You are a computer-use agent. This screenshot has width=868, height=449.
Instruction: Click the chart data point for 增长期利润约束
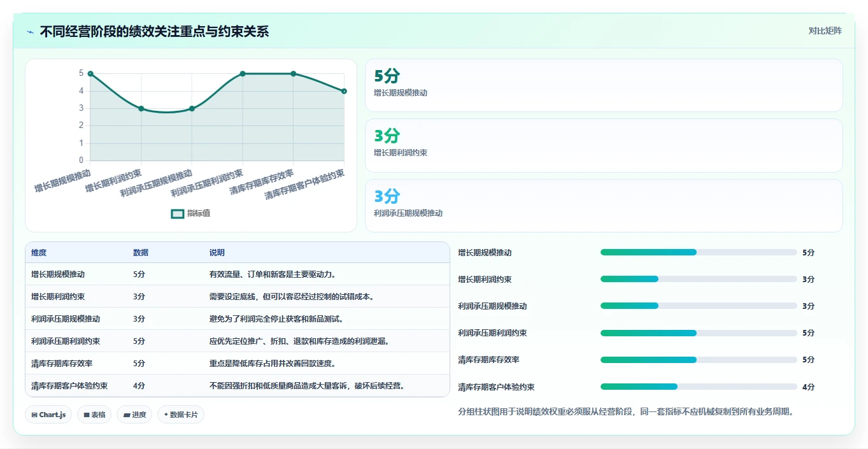[x=141, y=108]
